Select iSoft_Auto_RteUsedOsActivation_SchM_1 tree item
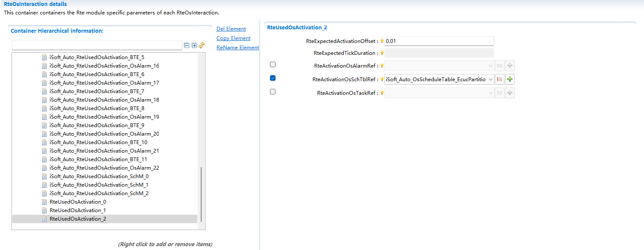This screenshot has height=250, width=644. pyautogui.click(x=98, y=185)
